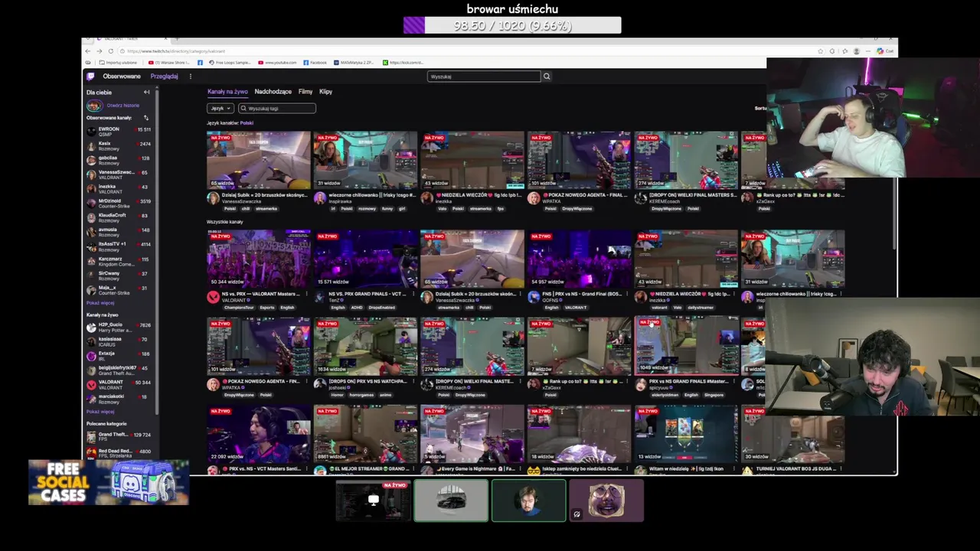Screen dimensions: 980x551
Task: Click the browser address bar URL
Action: [x=176, y=51]
